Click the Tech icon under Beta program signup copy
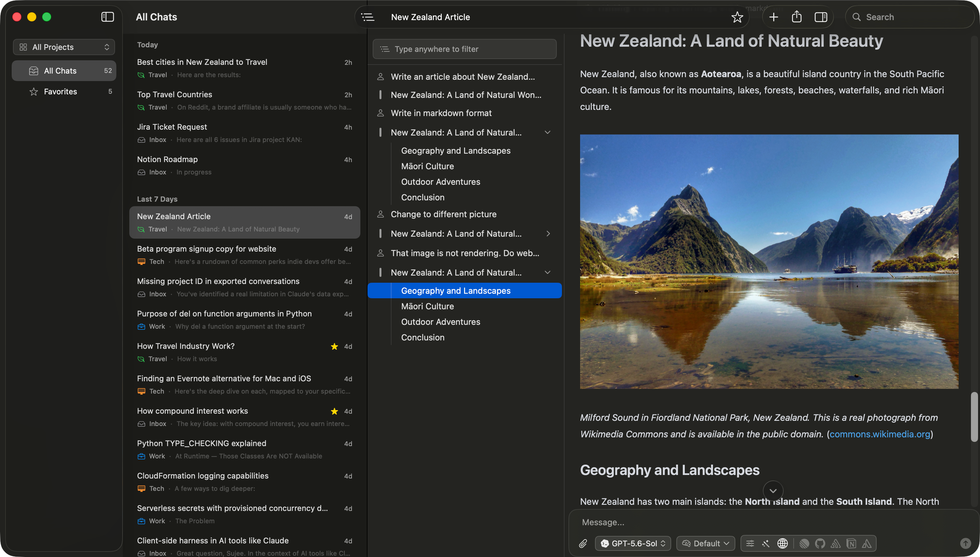The height and width of the screenshot is (557, 980). [142, 262]
